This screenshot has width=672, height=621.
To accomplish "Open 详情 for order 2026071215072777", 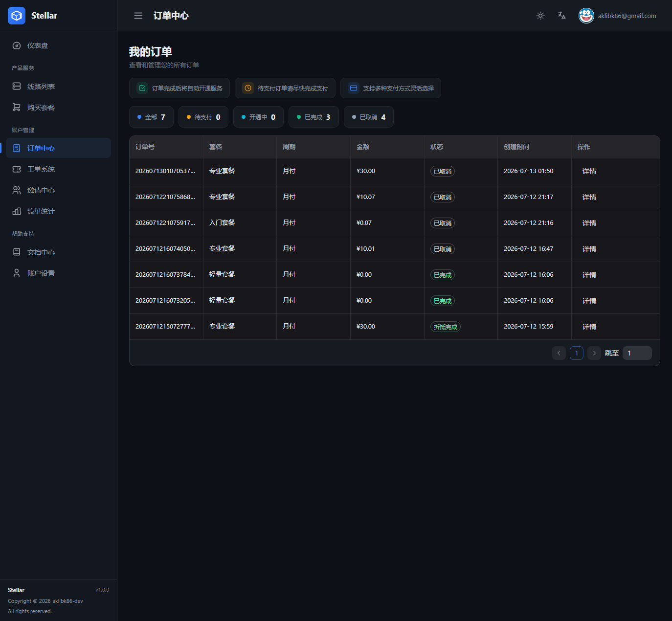I will 589,327.
